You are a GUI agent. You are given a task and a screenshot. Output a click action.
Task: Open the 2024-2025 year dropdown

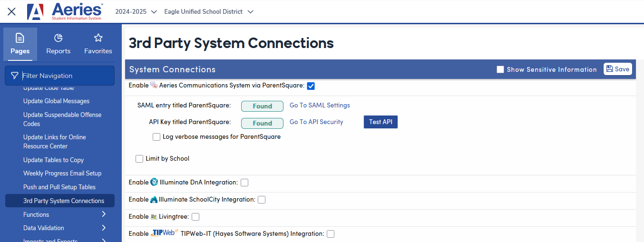click(x=136, y=11)
